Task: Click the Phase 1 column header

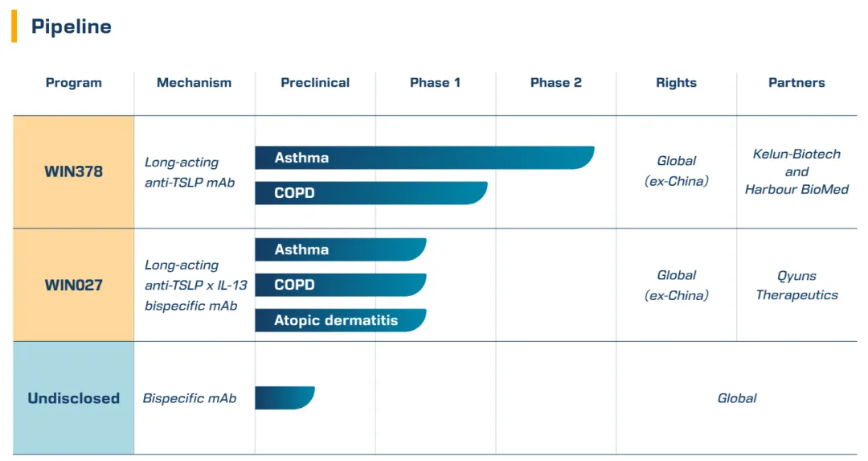Action: pyautogui.click(x=435, y=83)
